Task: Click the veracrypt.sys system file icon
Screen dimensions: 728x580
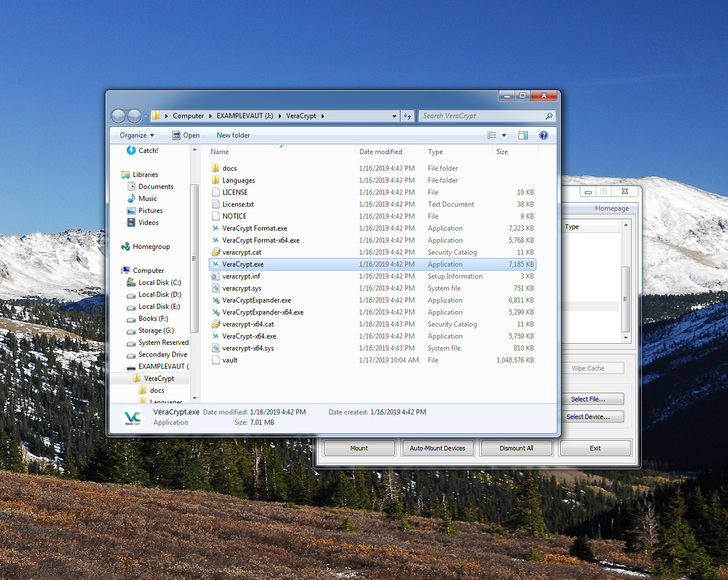Action: coord(216,288)
